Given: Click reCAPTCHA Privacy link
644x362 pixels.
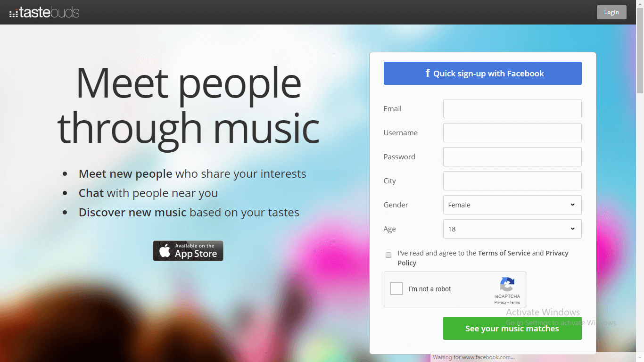Looking at the screenshot, I should [501, 303].
